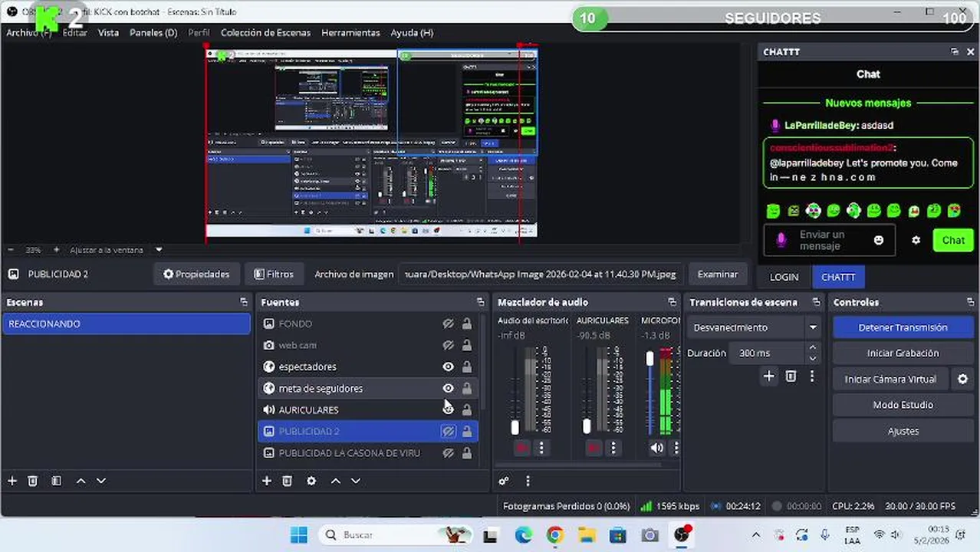Screen dimensions: 980x552
Task: Mute the MICROFONO channel speaker icon
Action: click(x=656, y=448)
